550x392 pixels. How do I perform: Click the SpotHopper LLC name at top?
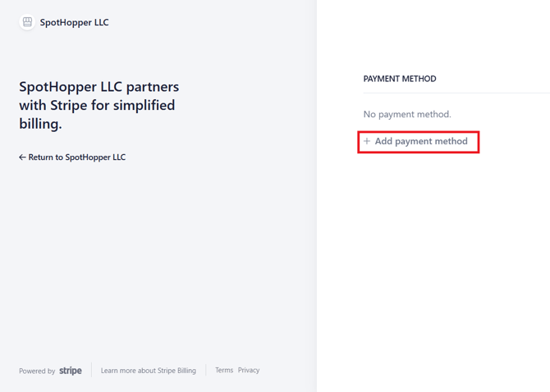coord(74,22)
